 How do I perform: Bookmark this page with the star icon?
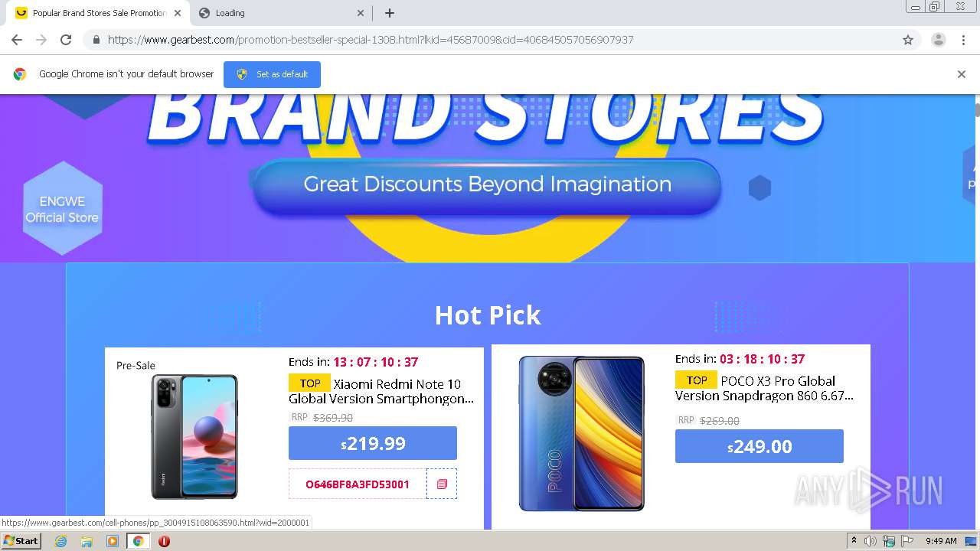pos(908,40)
